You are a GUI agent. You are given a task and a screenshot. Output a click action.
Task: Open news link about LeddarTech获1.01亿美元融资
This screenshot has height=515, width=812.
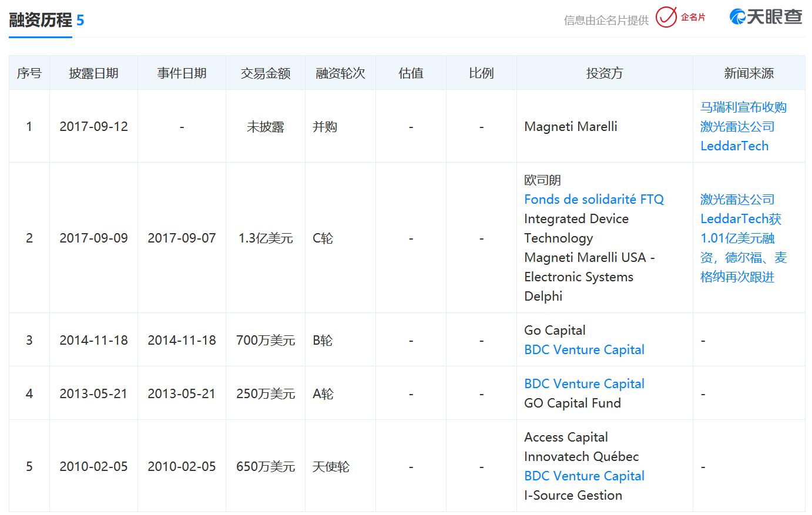(743, 238)
